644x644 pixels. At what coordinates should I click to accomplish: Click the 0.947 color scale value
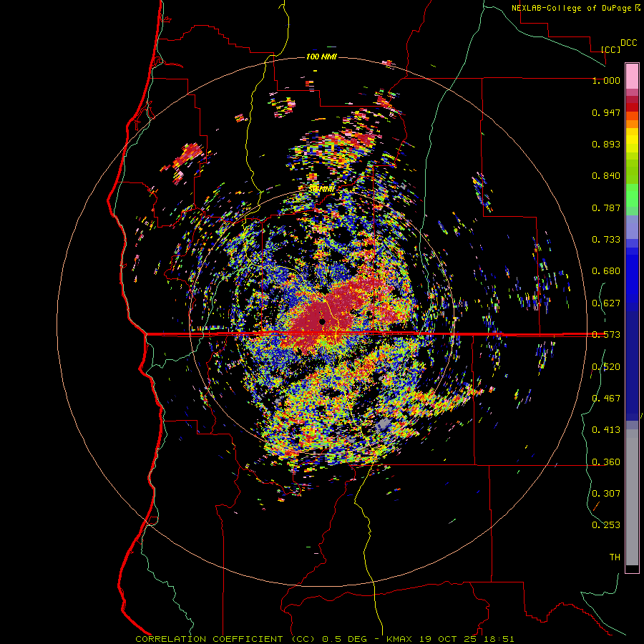[606, 112]
